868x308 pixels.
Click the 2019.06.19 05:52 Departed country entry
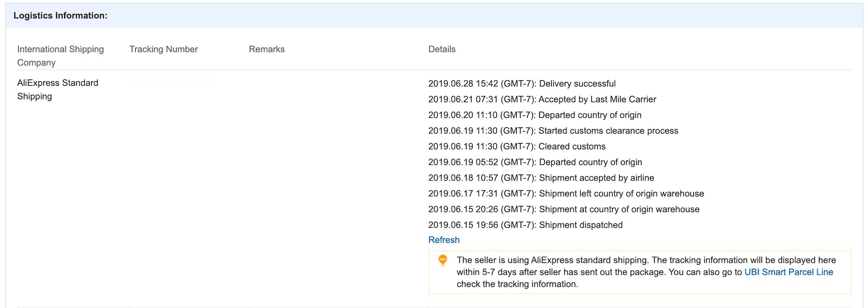click(x=535, y=162)
